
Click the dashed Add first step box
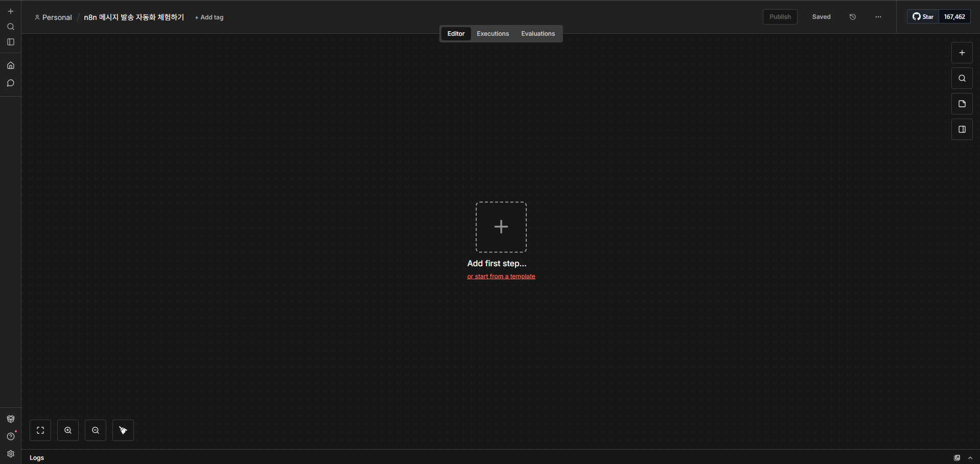[501, 227]
